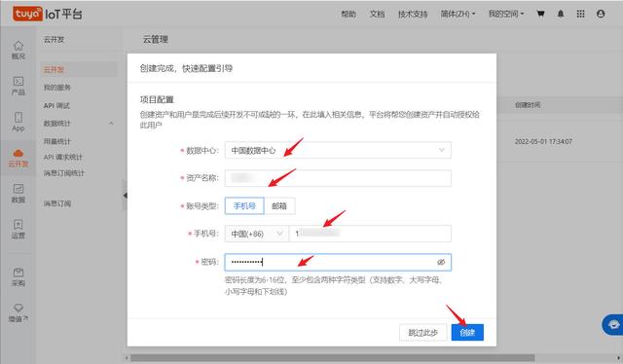Collapse the side menu arrow handle

[x=125, y=195]
